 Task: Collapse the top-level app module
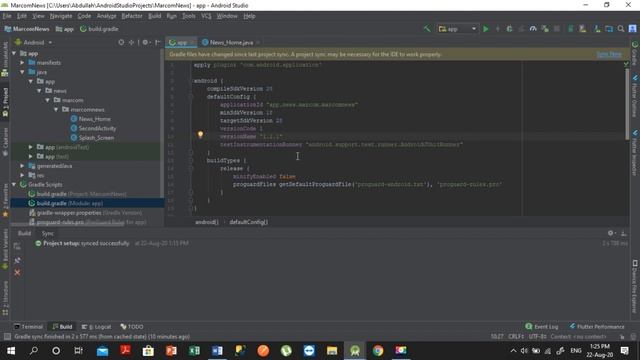click(14, 53)
